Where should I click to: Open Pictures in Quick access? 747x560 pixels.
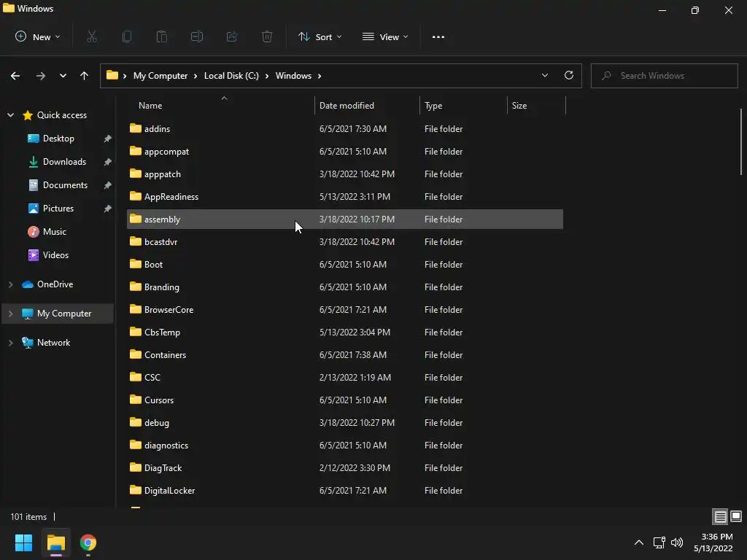[x=58, y=209]
